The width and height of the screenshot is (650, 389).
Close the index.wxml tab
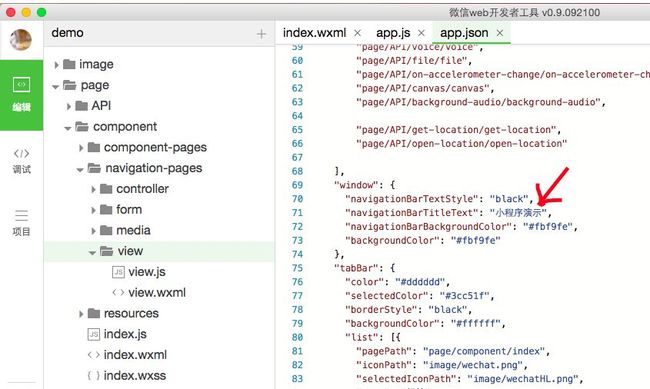[x=358, y=33]
